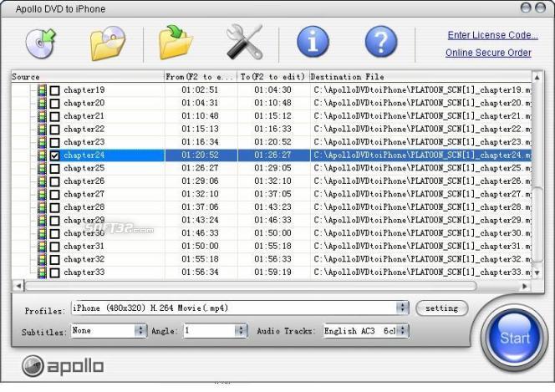Click end time 01:29:05 for chapter25
Image resolution: width=555 pixels, height=392 pixels.
(272, 168)
